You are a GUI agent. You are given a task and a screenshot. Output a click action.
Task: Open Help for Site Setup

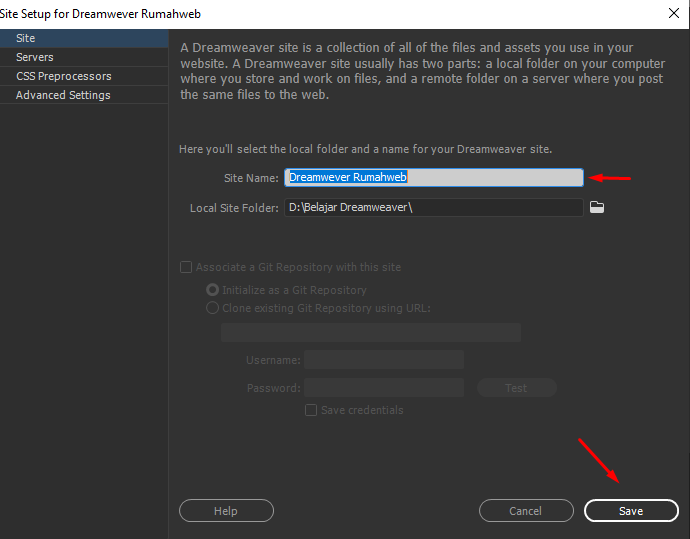(226, 511)
